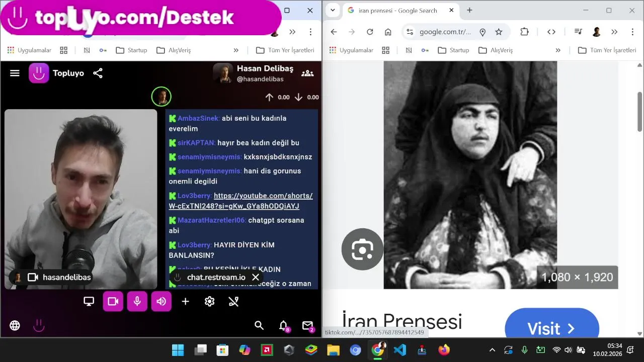Click the Topluyo share icon
The height and width of the screenshot is (362, 644).
tap(98, 73)
